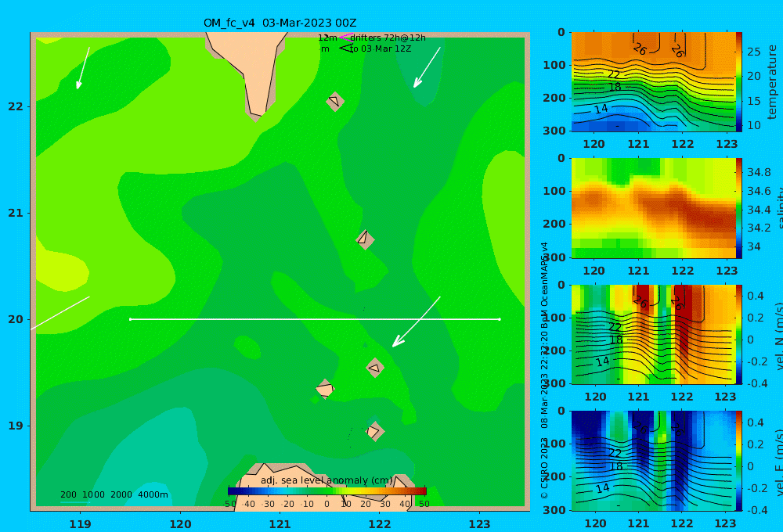783x532 pixels.
Task: Click tick '34.2' on the salinity color bar
Action: 759,228
